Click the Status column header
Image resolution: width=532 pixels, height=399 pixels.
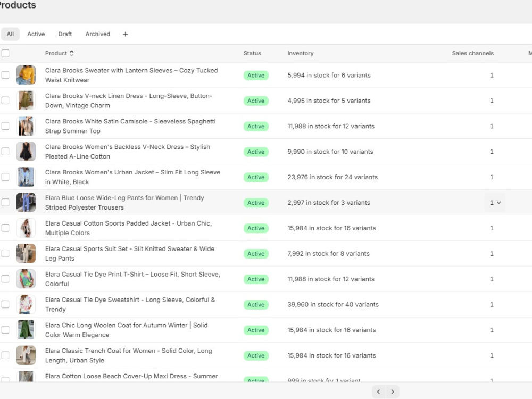(x=252, y=53)
